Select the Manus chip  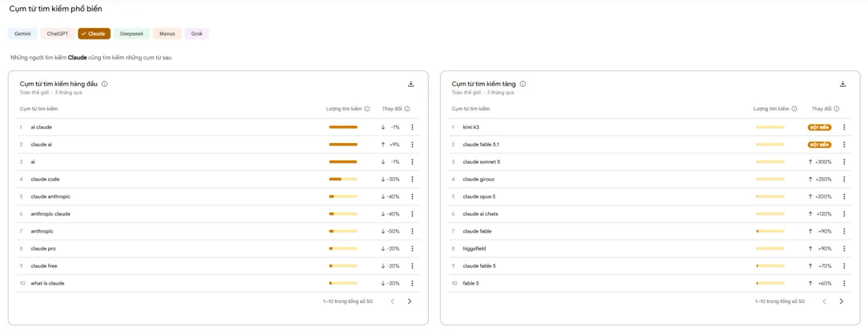(167, 34)
